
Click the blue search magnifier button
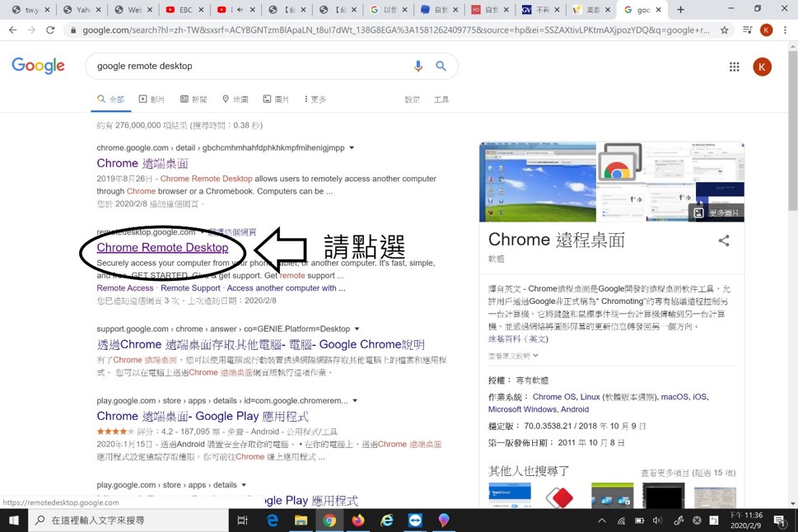tap(441, 66)
